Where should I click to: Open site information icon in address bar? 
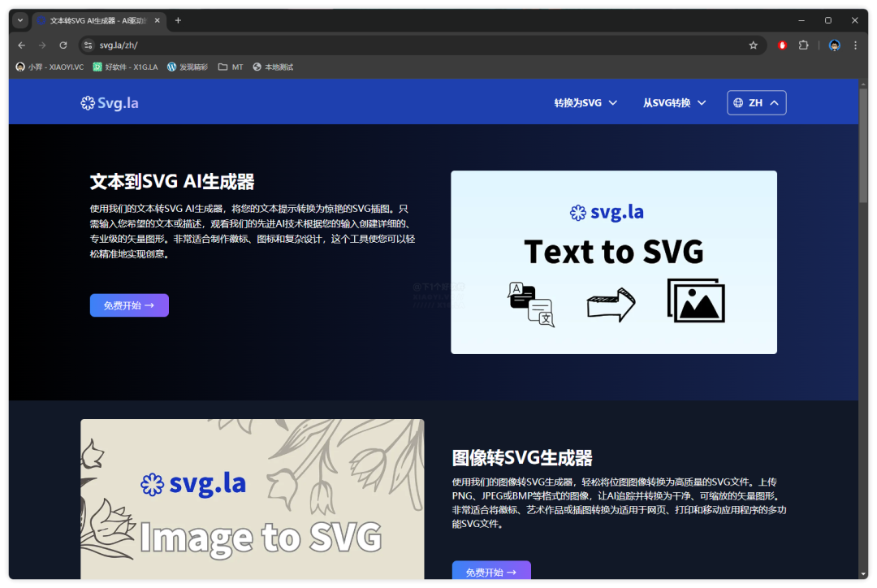[x=89, y=45]
